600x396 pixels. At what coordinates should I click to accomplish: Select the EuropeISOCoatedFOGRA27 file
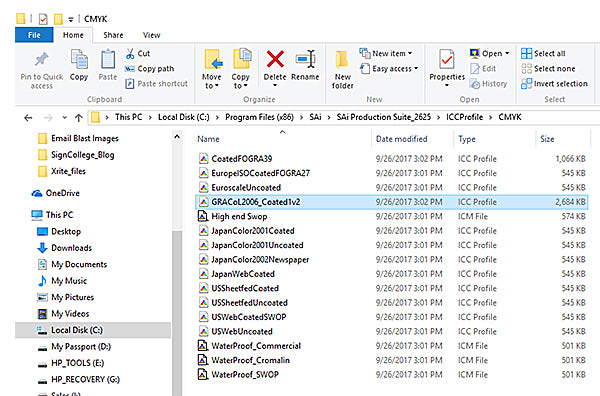point(391,173)
